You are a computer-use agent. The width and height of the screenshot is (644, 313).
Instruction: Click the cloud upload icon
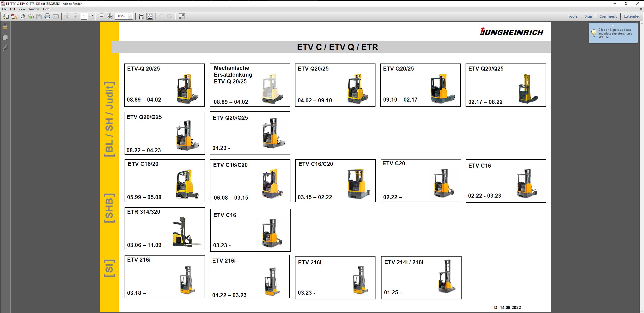pos(31,16)
